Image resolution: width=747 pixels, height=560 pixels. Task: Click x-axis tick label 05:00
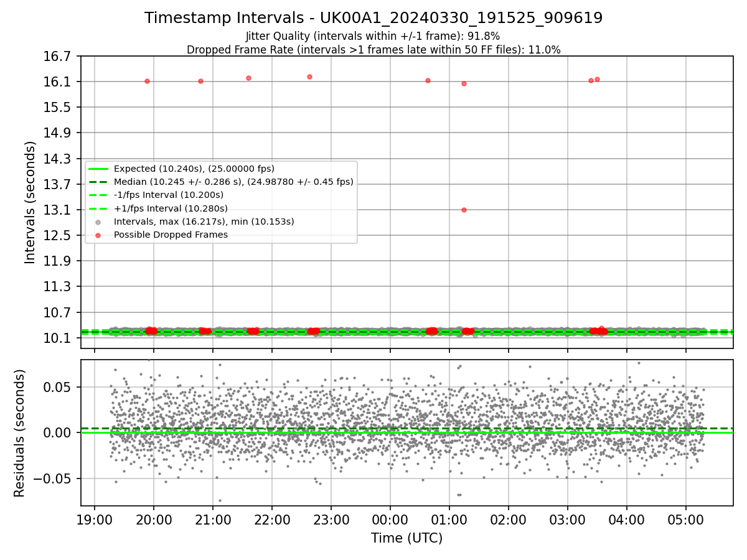pos(686,521)
